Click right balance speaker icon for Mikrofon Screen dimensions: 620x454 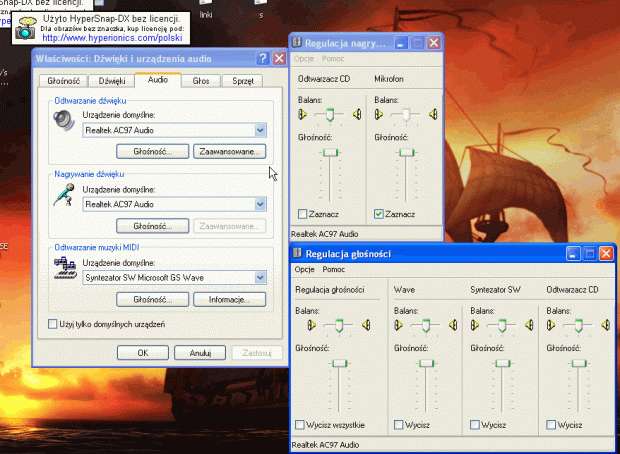[433, 116]
